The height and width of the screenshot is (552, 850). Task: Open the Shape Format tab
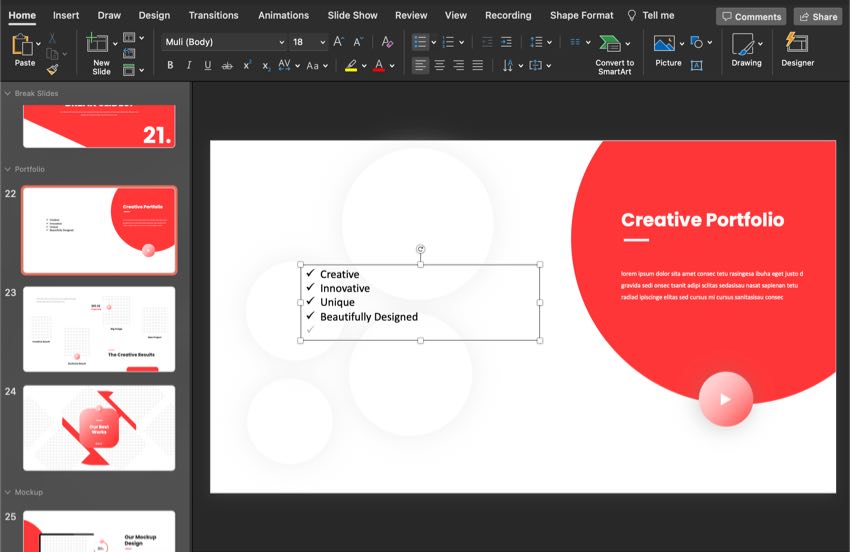[x=581, y=15]
